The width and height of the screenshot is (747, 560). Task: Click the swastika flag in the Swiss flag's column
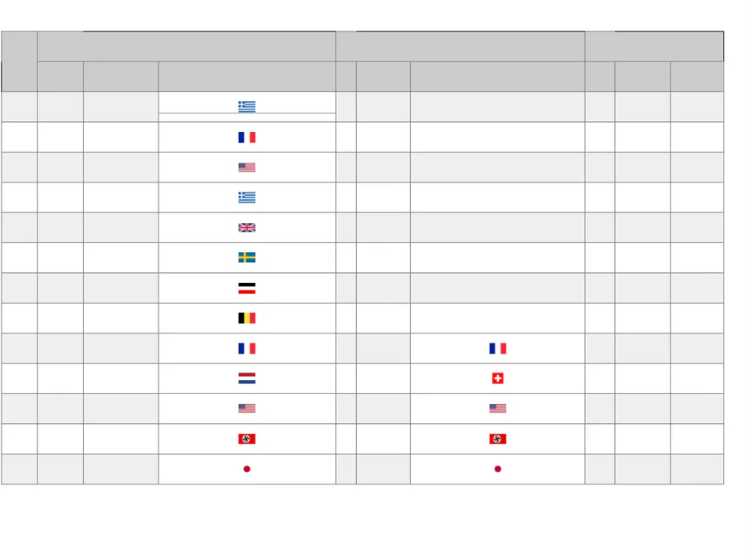pos(497,439)
